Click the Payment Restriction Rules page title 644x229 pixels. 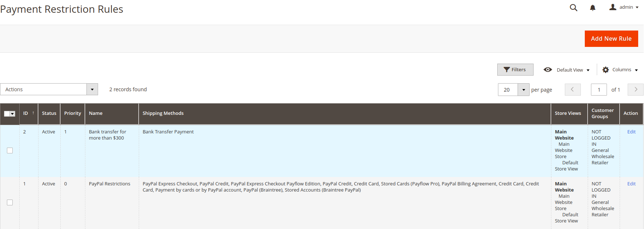[62, 9]
